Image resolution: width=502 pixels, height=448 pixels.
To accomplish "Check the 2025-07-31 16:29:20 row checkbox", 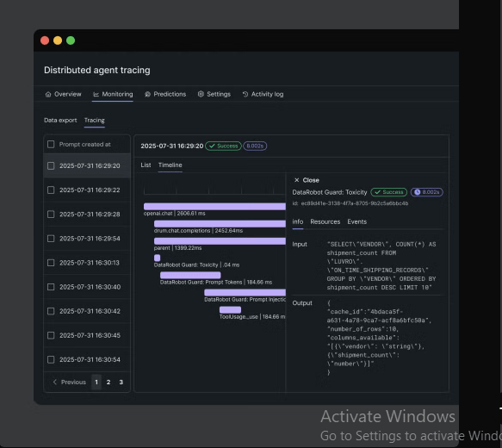I will (51, 166).
